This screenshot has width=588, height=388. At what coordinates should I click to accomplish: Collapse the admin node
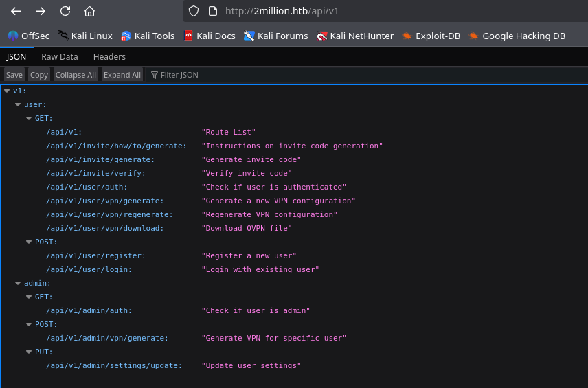pyautogui.click(x=18, y=283)
